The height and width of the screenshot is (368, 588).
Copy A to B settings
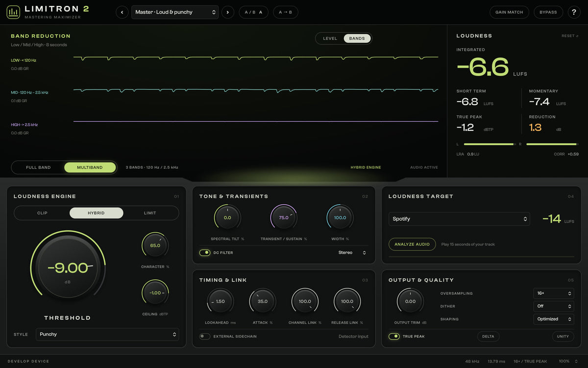pos(285,12)
